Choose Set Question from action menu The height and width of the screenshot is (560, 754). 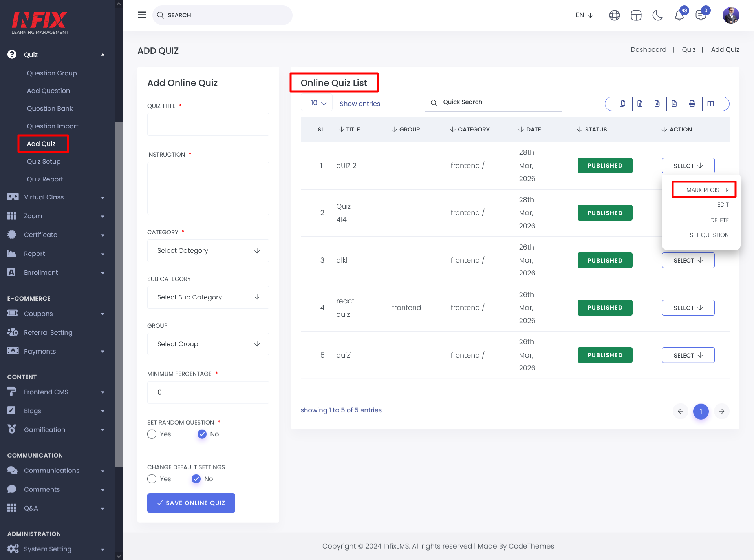point(709,235)
